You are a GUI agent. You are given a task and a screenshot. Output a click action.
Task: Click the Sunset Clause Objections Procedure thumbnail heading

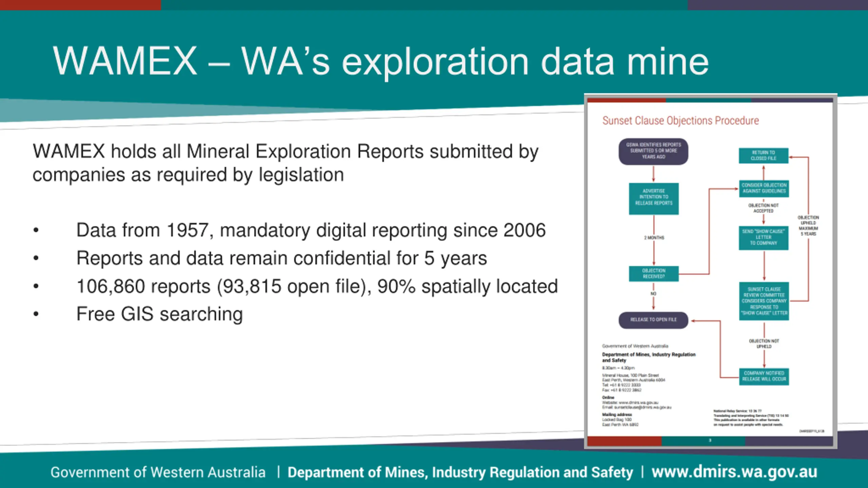point(680,121)
